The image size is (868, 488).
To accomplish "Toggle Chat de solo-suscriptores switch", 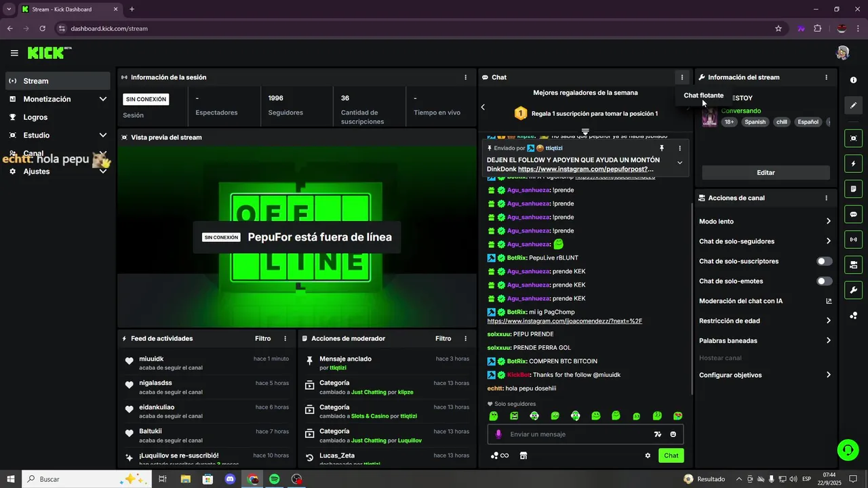I will 824,261.
